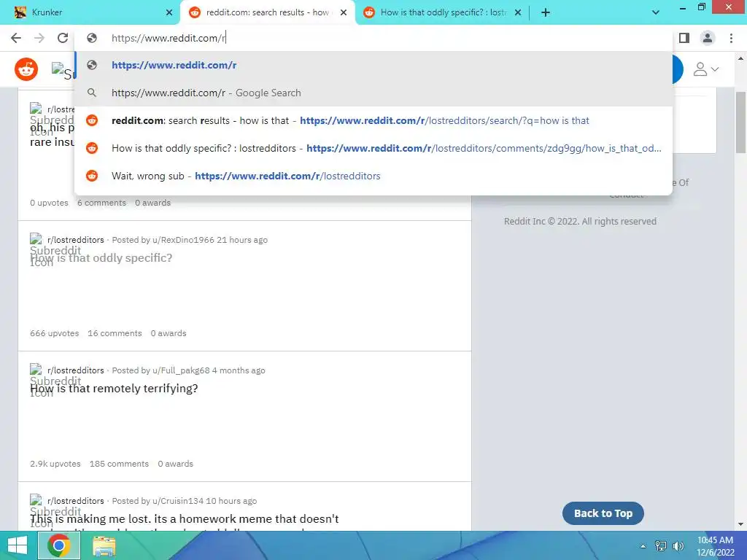This screenshot has height=560, width=747.
Task: Switch to the reddit.com search results tab
Action: (x=267, y=13)
